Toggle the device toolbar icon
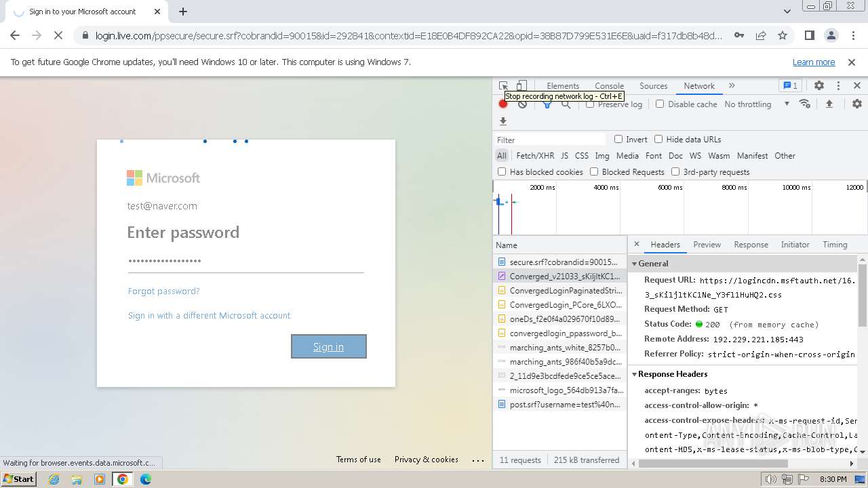Image resolution: width=868 pixels, height=488 pixels. 521,86
